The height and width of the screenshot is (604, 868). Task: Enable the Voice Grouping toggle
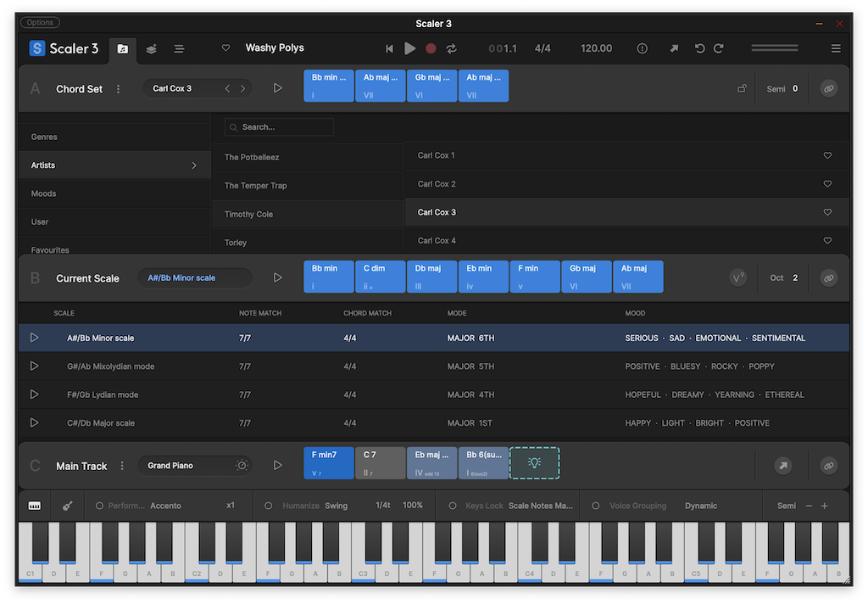coord(596,506)
